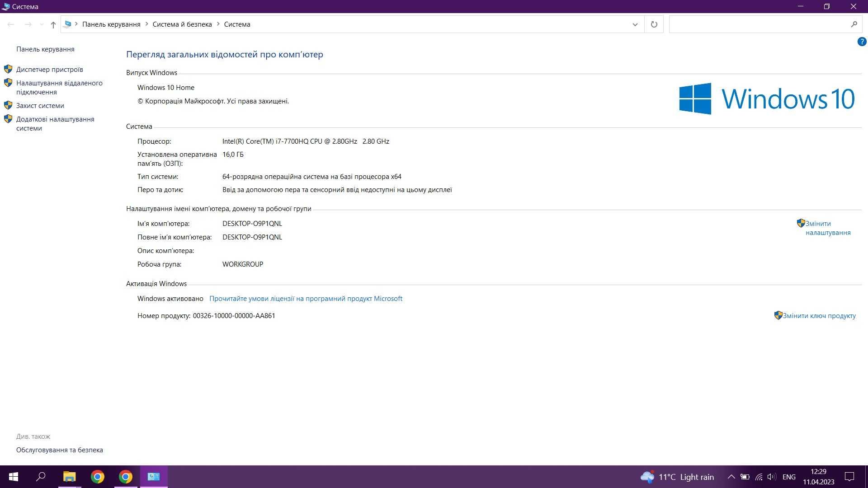
Task: Open the Windows Start menu
Action: [14, 477]
